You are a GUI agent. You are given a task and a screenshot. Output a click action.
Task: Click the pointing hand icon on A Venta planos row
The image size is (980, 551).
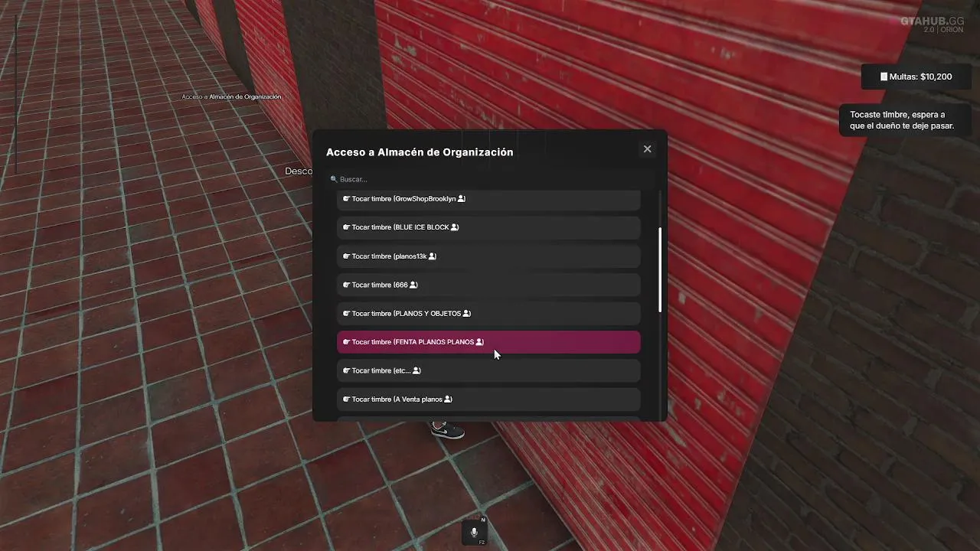point(346,399)
